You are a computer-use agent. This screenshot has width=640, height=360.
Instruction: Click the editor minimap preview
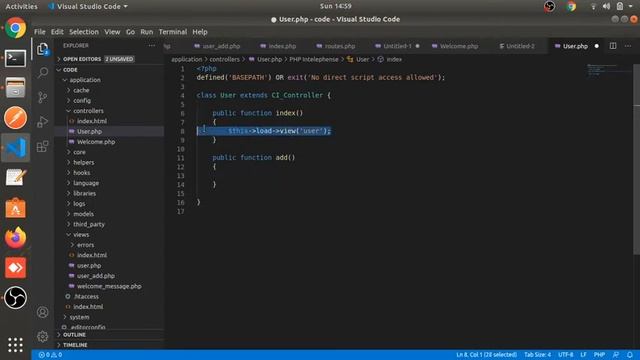tap(609, 69)
